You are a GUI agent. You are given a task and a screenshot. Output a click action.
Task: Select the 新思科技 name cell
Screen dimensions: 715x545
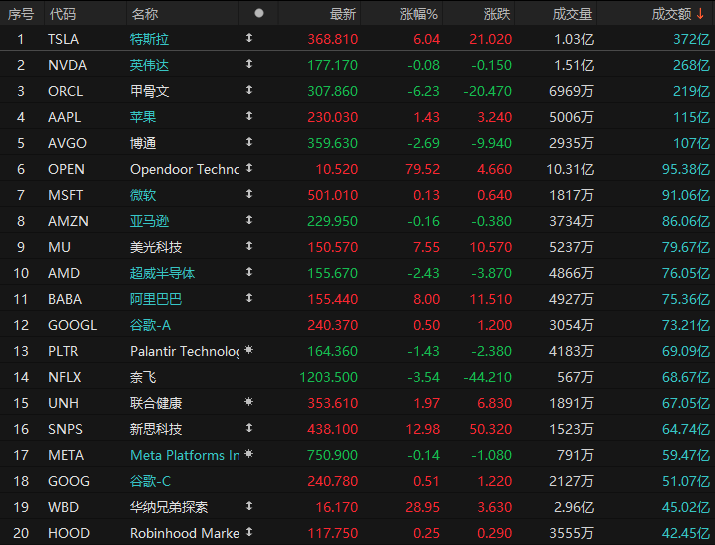156,429
